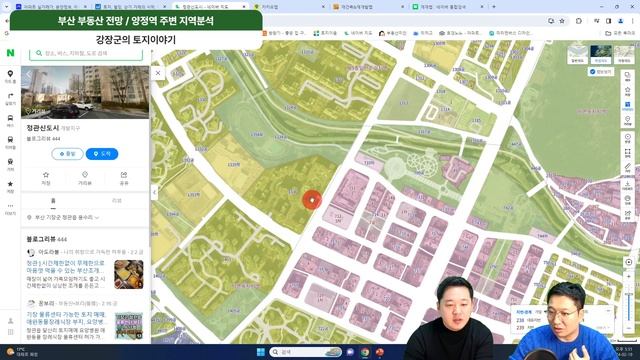640x360 pixels.
Task: Switch to the review tab in place panel
Action: [x=117, y=200]
